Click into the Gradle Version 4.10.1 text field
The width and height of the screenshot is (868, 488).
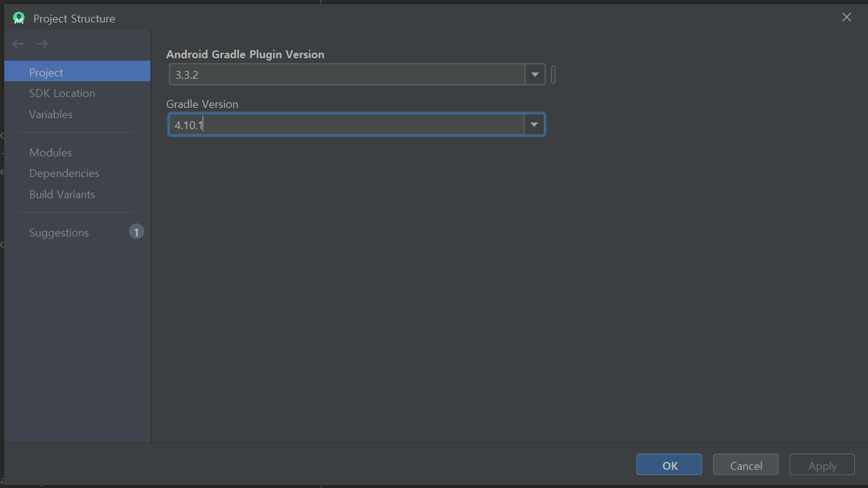coord(346,125)
